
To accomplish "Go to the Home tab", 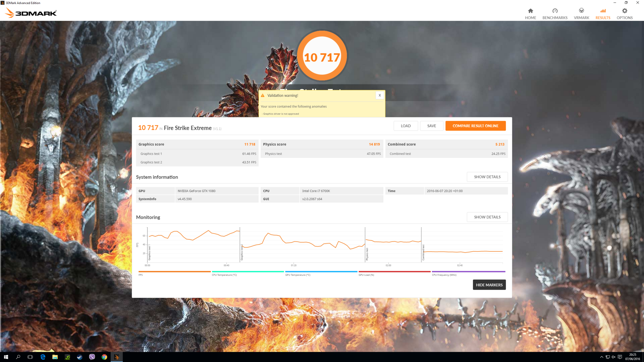I will coord(530,14).
